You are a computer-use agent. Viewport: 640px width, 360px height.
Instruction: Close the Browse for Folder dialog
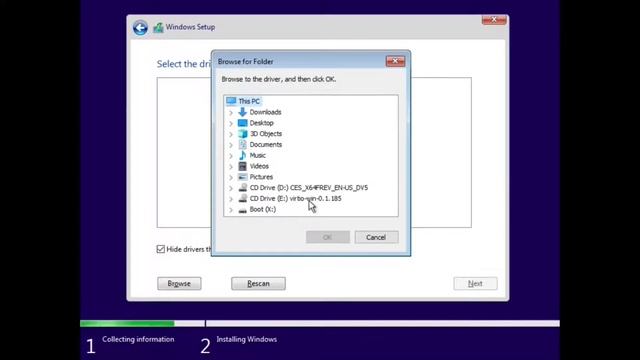click(395, 61)
